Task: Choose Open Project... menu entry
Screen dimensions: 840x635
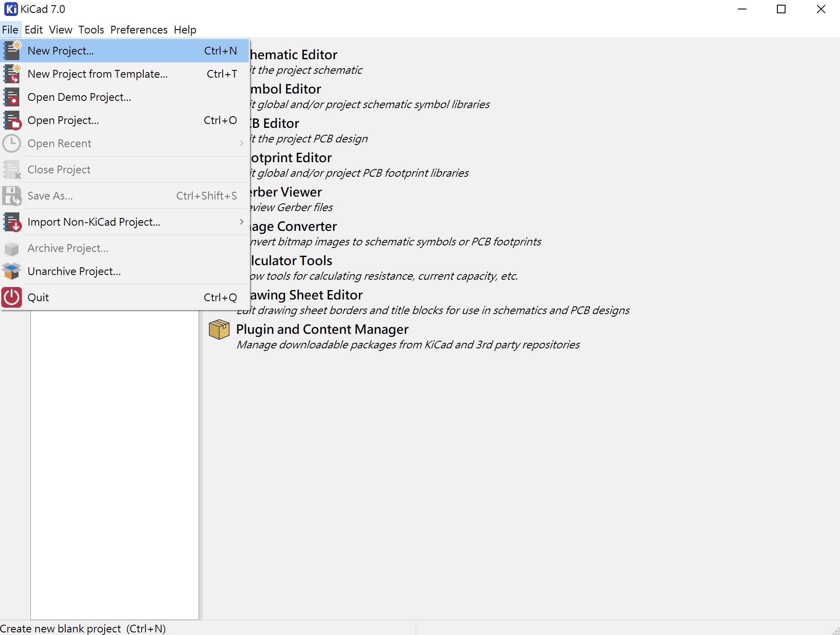Action: point(124,120)
